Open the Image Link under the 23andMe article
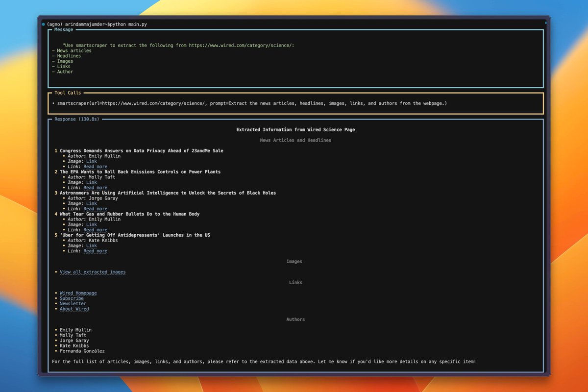This screenshot has width=588, height=392. (x=92, y=161)
